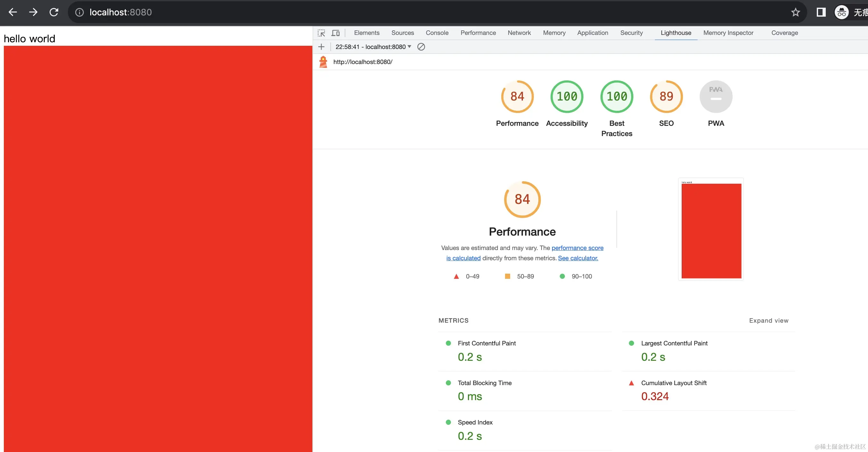Click the new Lighthouse report plus icon

(321, 47)
